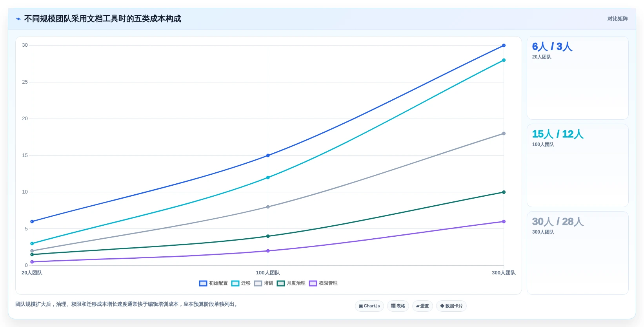Toggle the 培训 legend swatch
Screen dimensions: 644x327
[x=258, y=283]
